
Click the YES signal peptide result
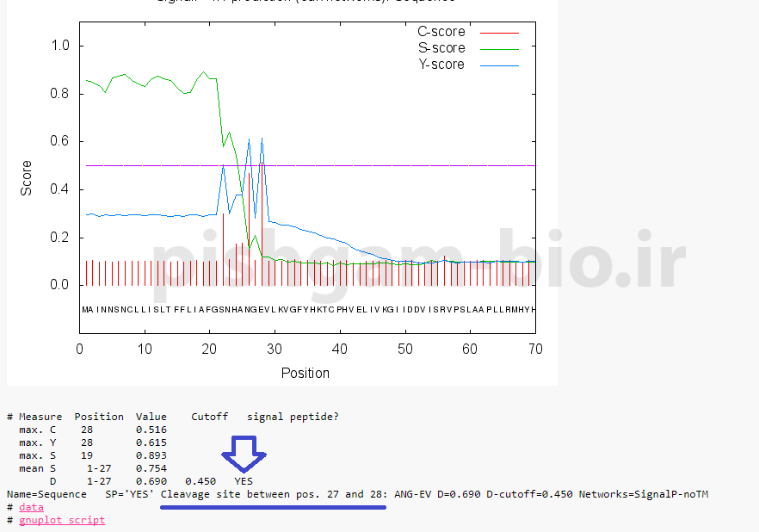tap(244, 480)
